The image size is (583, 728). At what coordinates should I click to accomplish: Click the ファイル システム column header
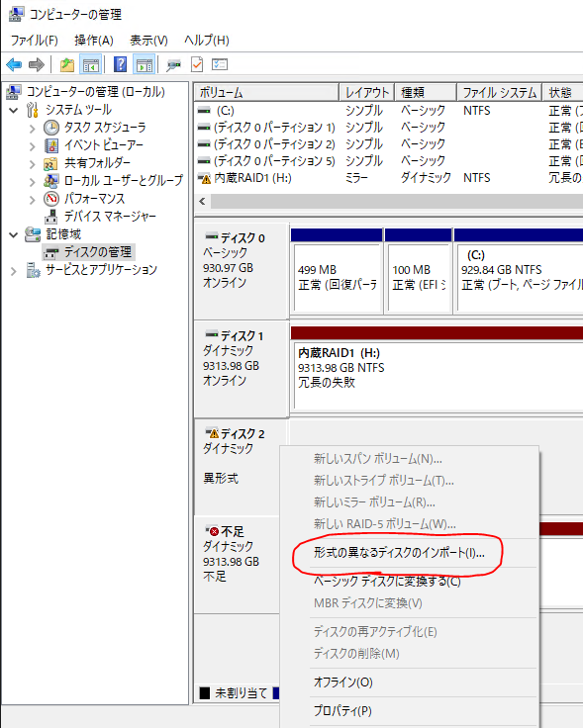pyautogui.click(x=500, y=92)
